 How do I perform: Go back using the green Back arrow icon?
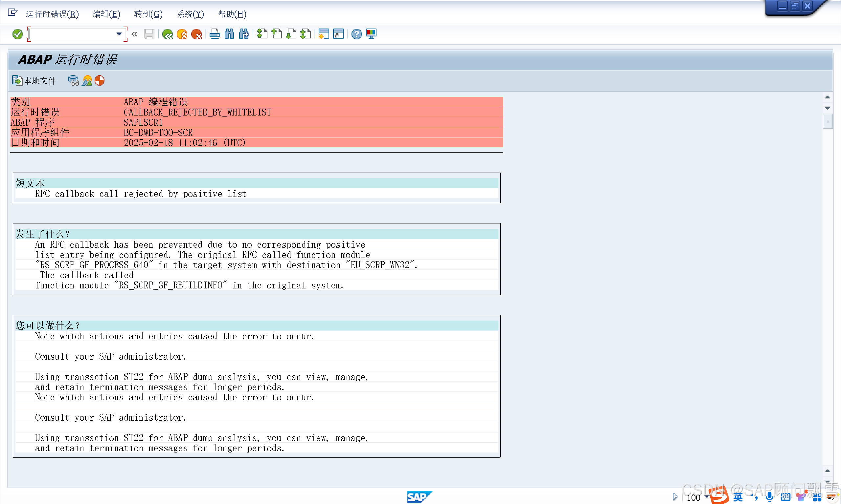pos(168,34)
